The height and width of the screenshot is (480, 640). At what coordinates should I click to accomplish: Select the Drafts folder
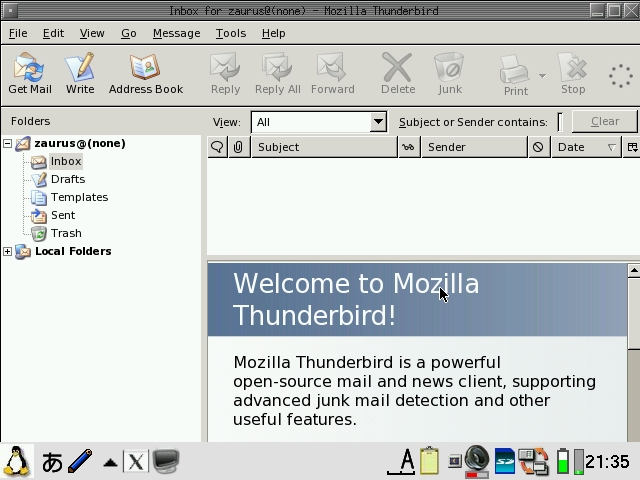tap(67, 179)
